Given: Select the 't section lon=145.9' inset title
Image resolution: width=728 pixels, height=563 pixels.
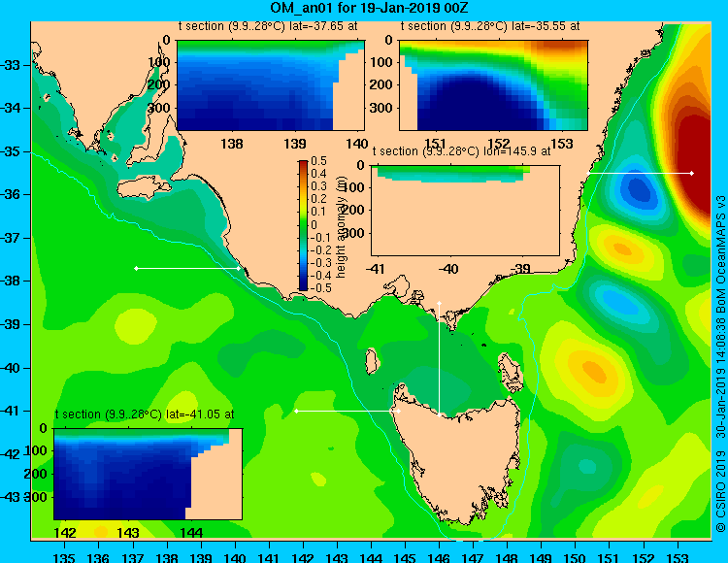Looking at the screenshot, I should coord(461,151).
